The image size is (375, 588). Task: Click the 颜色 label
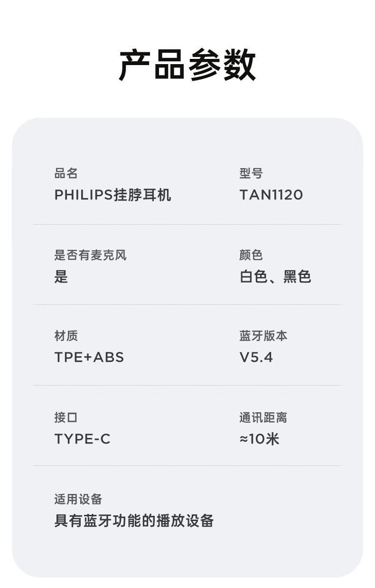(251, 255)
